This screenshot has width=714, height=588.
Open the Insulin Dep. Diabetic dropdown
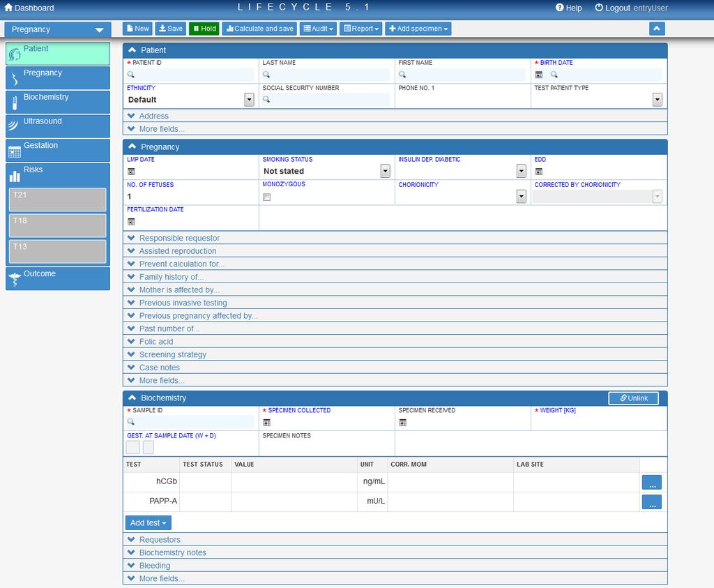point(522,172)
